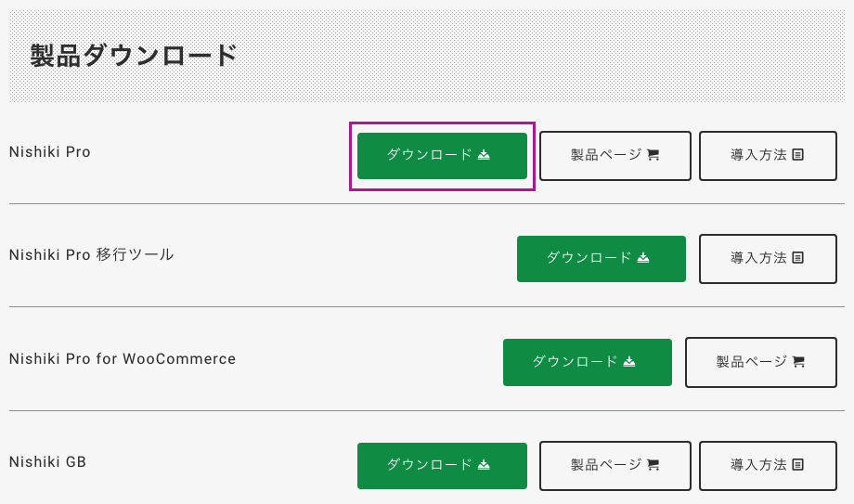Open 導入方法 for Nishiki Pro
Viewport: 854px width, 504px height.
(x=768, y=156)
